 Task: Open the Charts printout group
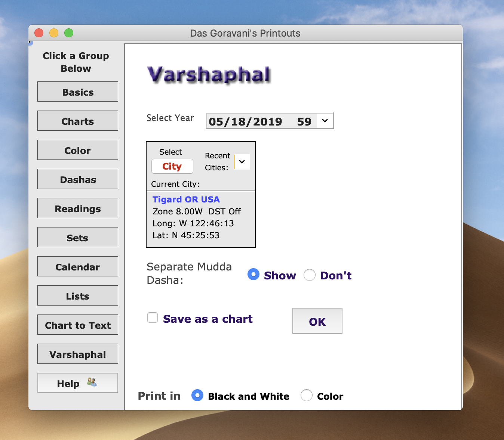coord(77,121)
